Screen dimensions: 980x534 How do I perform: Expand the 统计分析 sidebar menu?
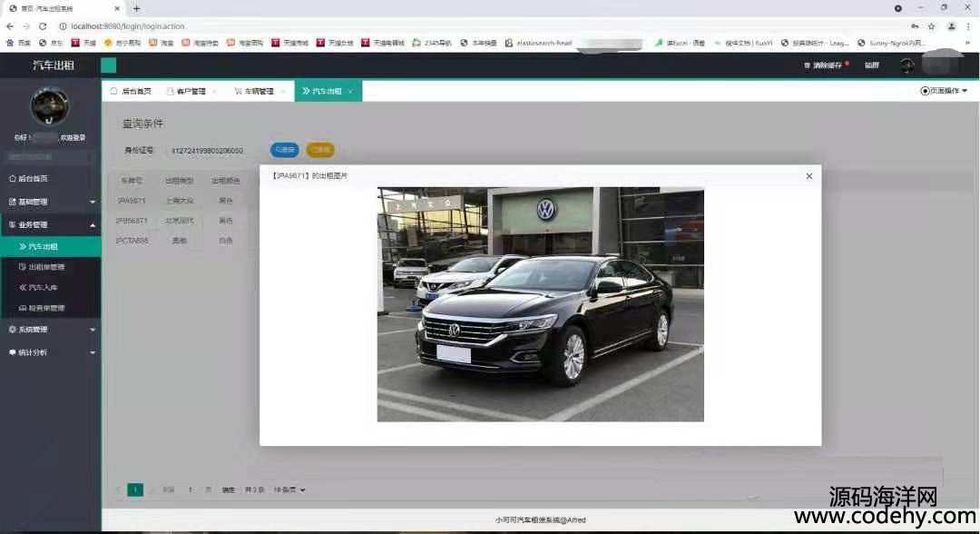(51, 352)
